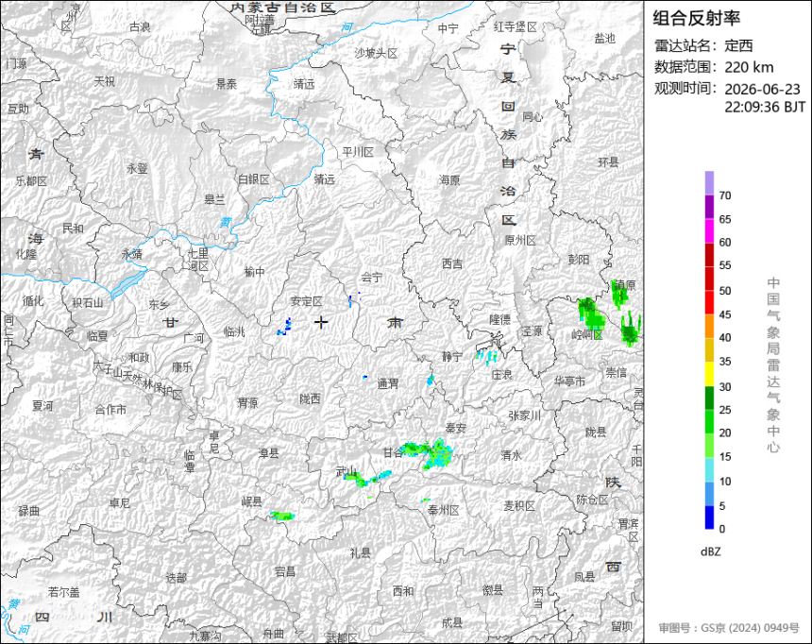Click the blue reservoir beside 永靖
Screen dimensions: 812x644
click(127, 283)
